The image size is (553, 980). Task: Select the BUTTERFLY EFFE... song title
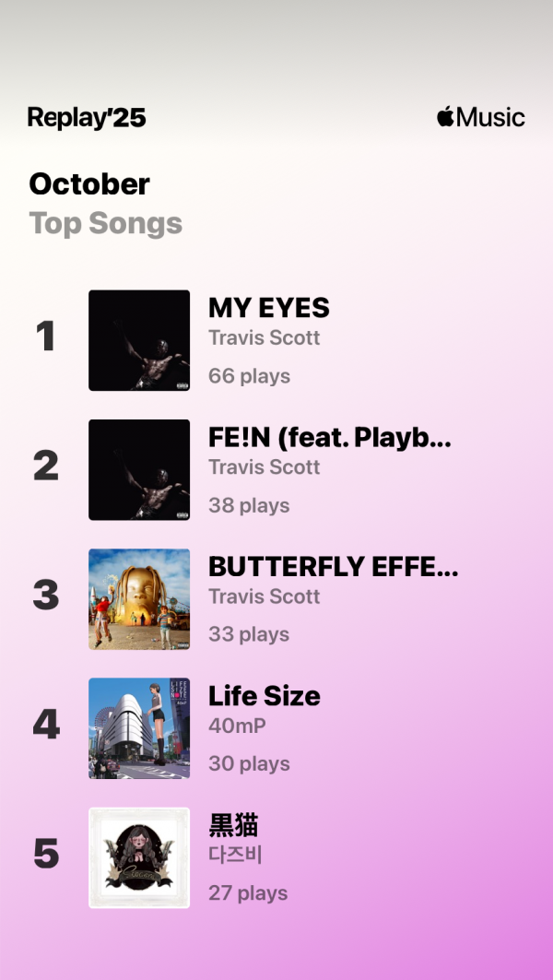click(x=333, y=567)
